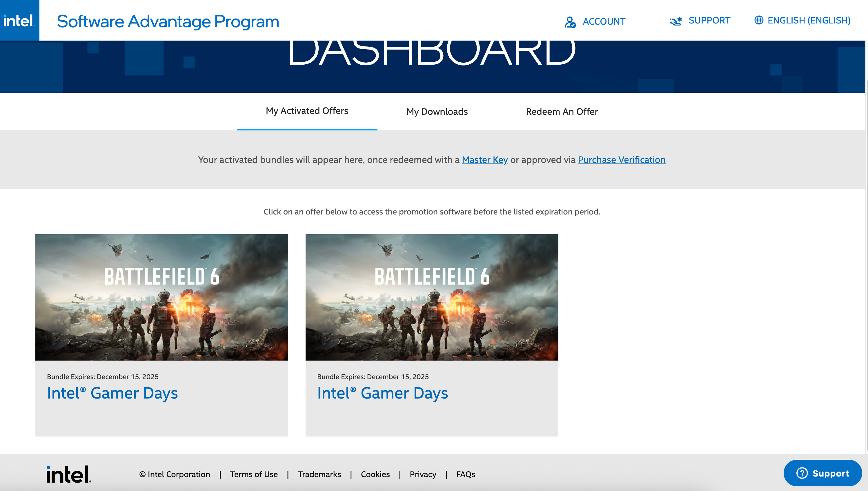
Task: Click the FAQs footer link
Action: click(465, 474)
